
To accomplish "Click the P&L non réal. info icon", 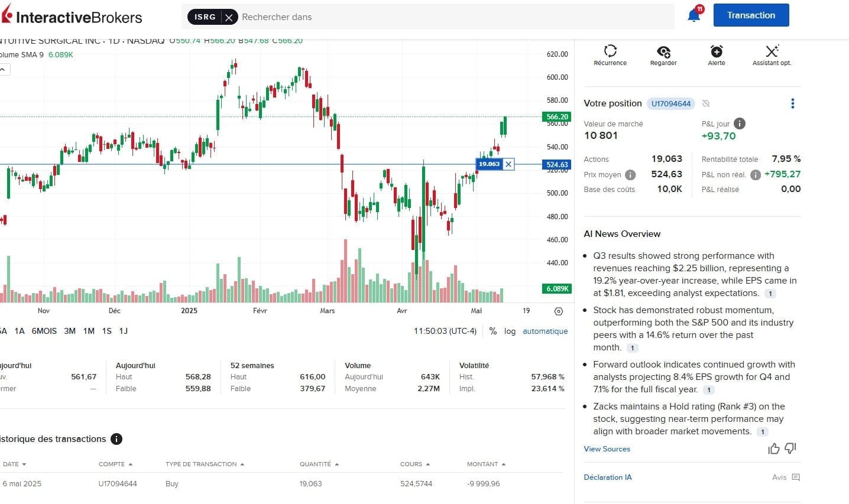I will click(x=755, y=175).
